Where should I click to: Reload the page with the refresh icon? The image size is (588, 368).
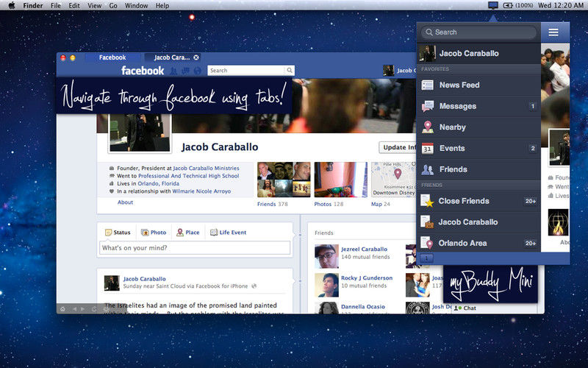[94, 308]
